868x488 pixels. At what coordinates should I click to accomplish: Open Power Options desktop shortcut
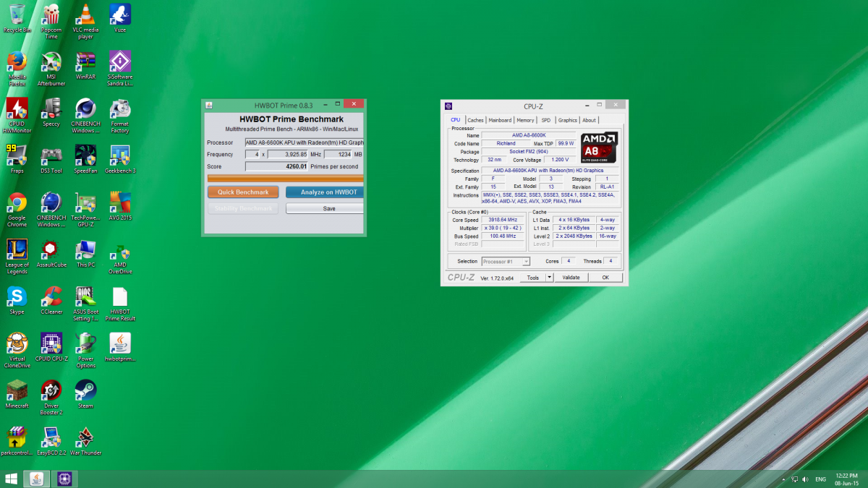[85, 351]
